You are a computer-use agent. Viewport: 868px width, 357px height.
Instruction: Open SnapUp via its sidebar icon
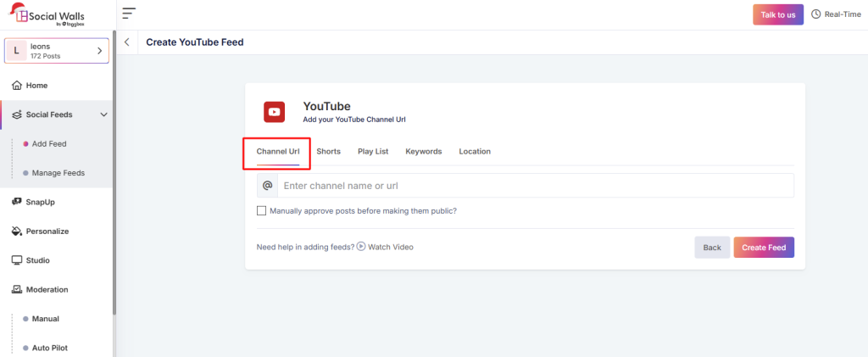(17, 202)
